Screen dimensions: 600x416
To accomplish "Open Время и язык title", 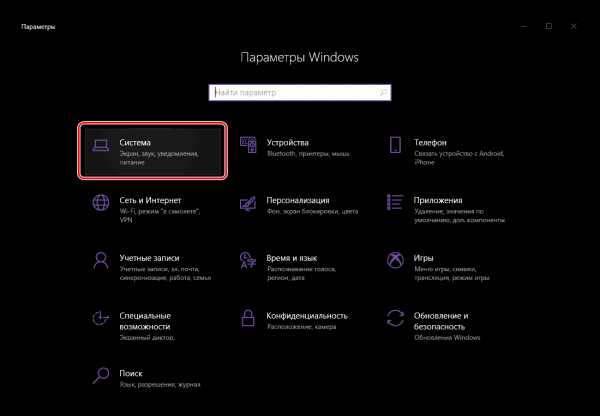I will pyautogui.click(x=292, y=258).
